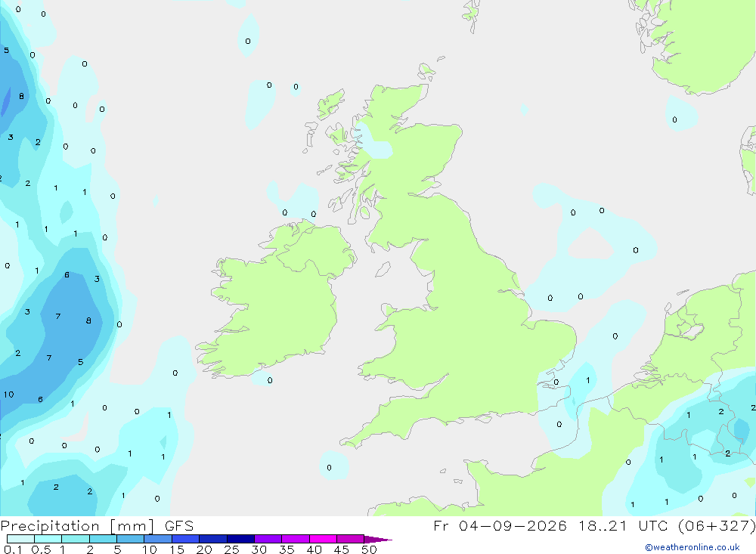Pick the 15–20 mm legend swatch
The image size is (756, 554).
click(186, 539)
